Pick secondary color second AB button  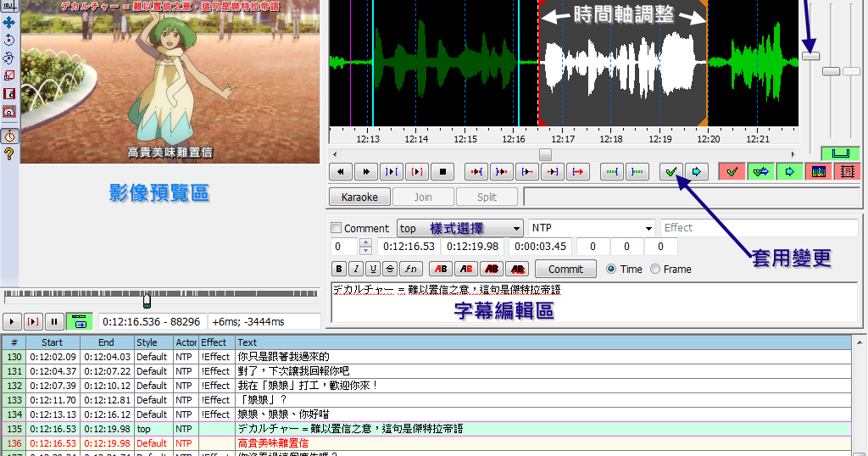coord(466,269)
